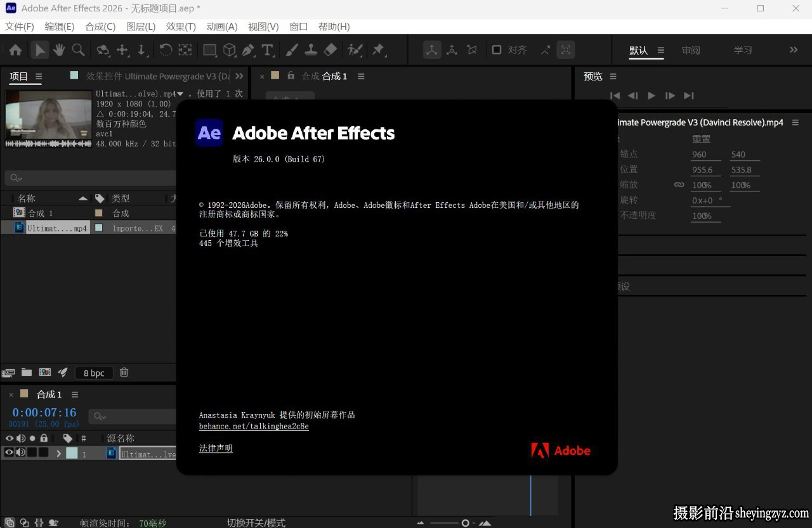Screen dimensions: 812x528
Task: Select the Pan Behind anchor point tool
Action: tap(185, 50)
